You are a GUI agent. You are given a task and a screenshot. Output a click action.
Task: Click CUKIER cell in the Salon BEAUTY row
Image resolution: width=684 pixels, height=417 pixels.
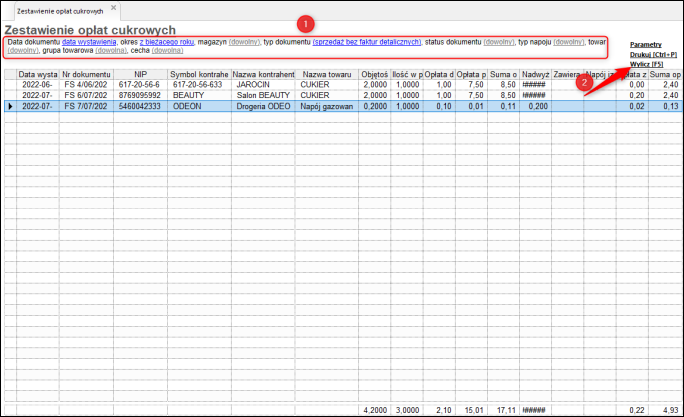click(327, 95)
